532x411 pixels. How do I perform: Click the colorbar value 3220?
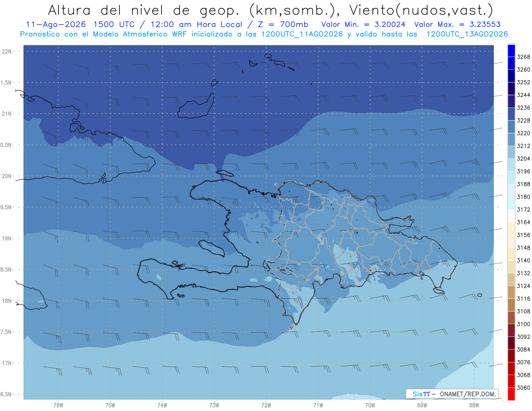pyautogui.click(x=524, y=133)
